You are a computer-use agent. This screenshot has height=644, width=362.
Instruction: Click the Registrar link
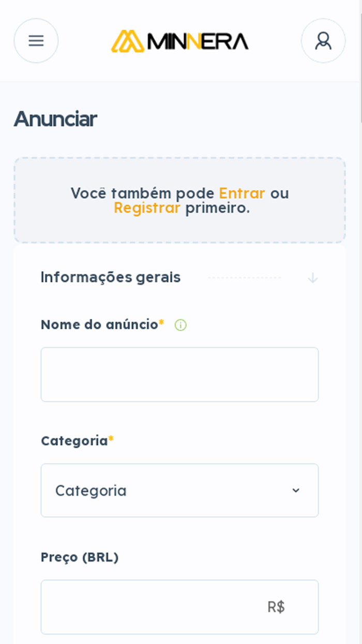tap(146, 209)
